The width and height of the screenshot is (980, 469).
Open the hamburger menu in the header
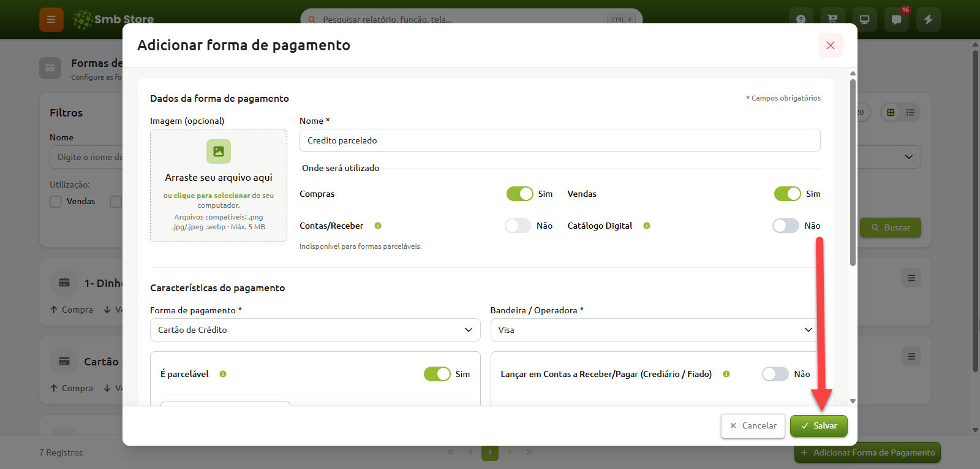(51, 20)
